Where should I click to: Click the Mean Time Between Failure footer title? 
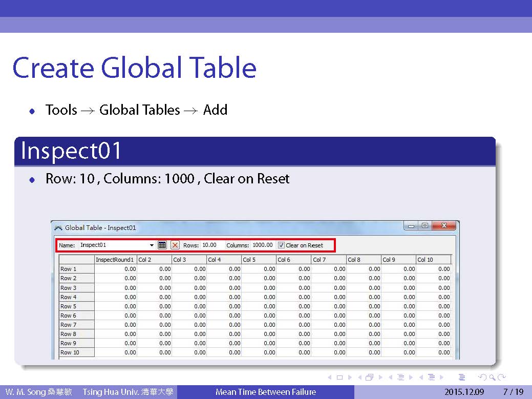[x=265, y=392]
